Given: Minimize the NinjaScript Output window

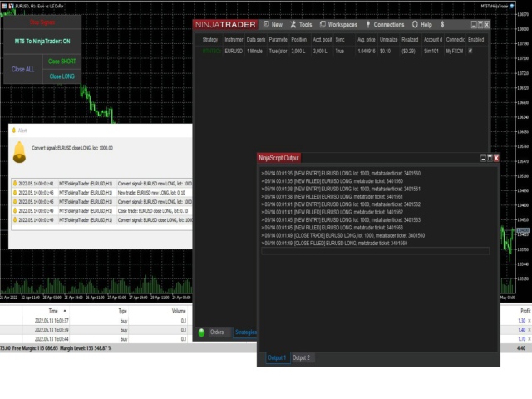Looking at the screenshot, I should 484,158.
